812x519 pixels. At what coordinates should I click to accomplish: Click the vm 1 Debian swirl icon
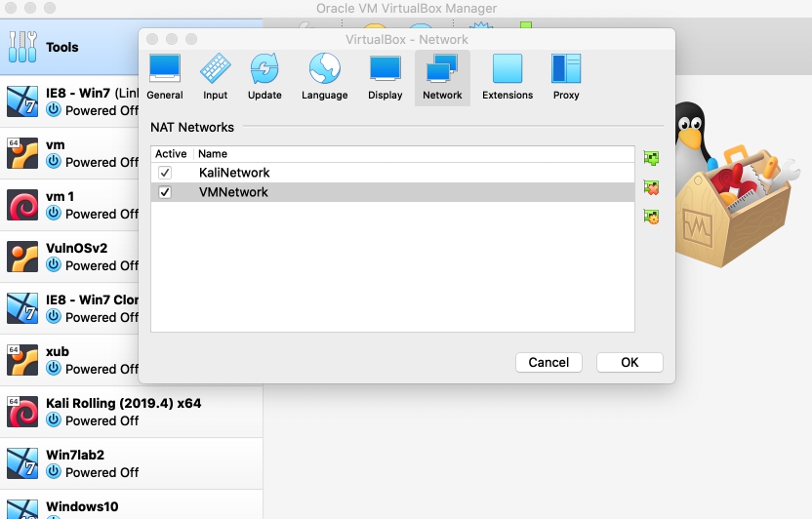22,205
